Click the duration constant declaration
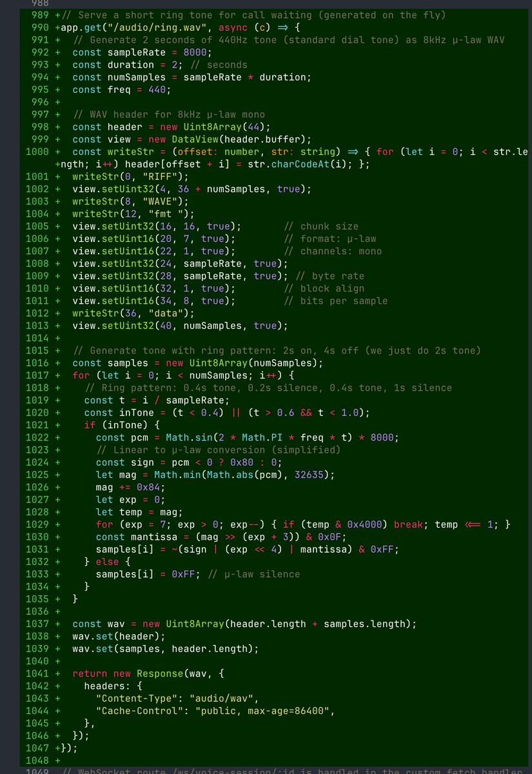Image resolution: width=532 pixels, height=774 pixels. click(131, 65)
